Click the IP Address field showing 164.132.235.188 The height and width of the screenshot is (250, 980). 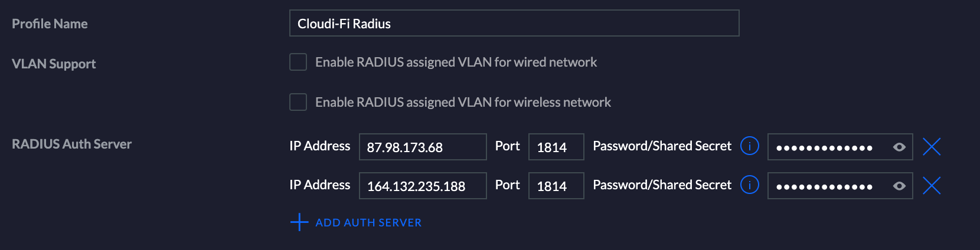tap(423, 186)
